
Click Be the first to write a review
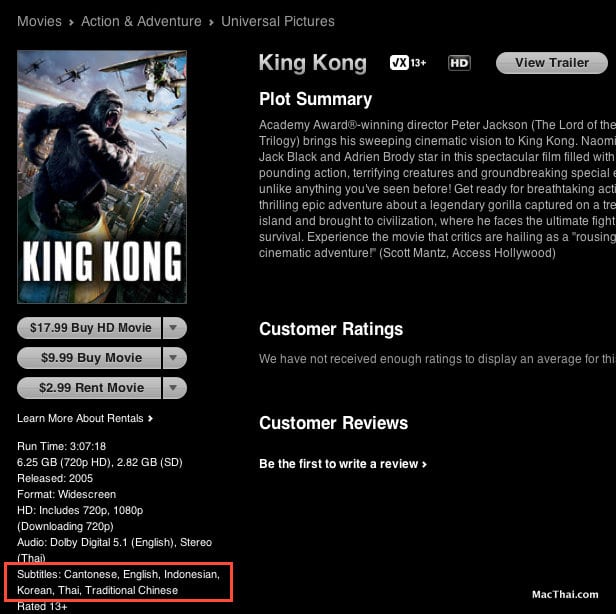pyautogui.click(x=338, y=464)
